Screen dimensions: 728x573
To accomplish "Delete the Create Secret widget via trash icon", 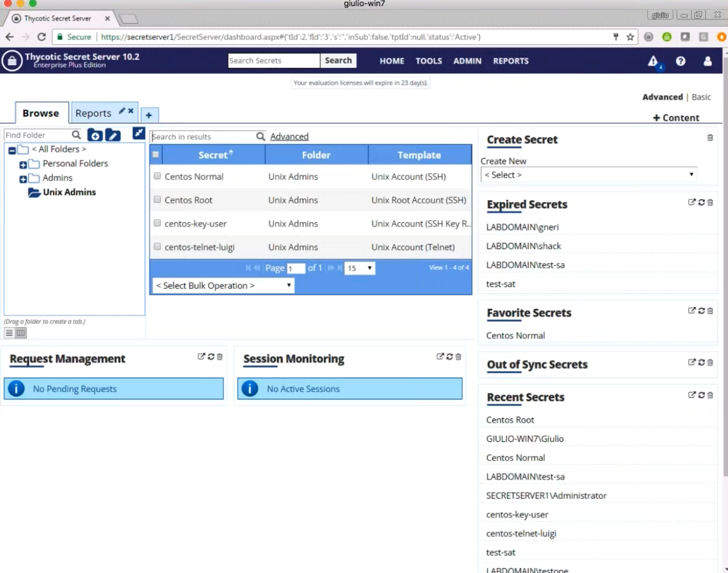I will [710, 138].
